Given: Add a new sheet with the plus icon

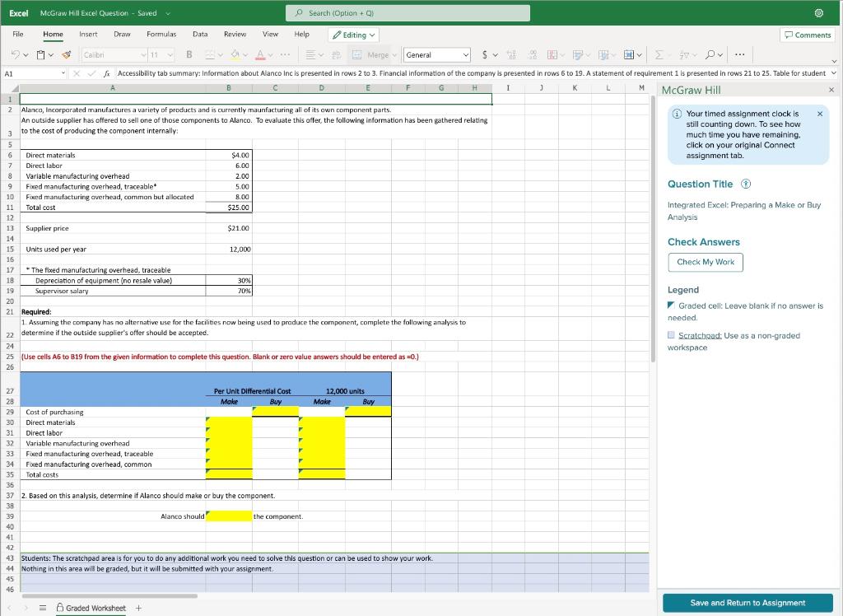Looking at the screenshot, I should click(x=138, y=608).
